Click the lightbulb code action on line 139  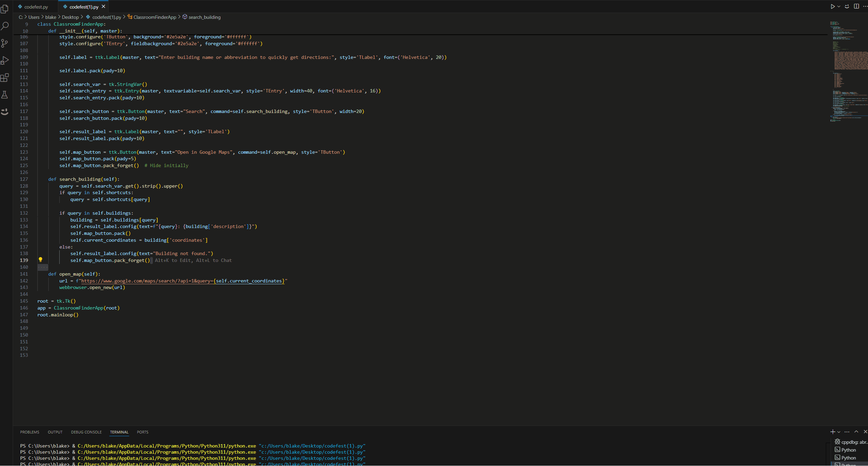40,260
